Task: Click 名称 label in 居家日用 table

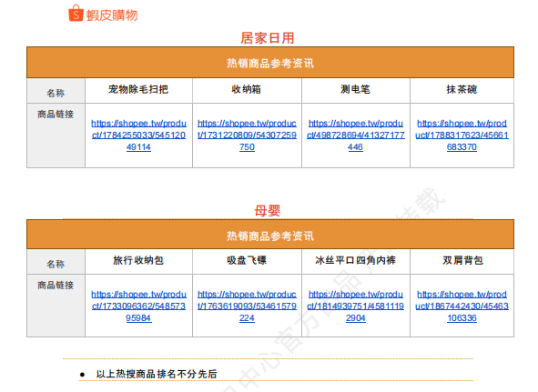Action: click(x=56, y=93)
